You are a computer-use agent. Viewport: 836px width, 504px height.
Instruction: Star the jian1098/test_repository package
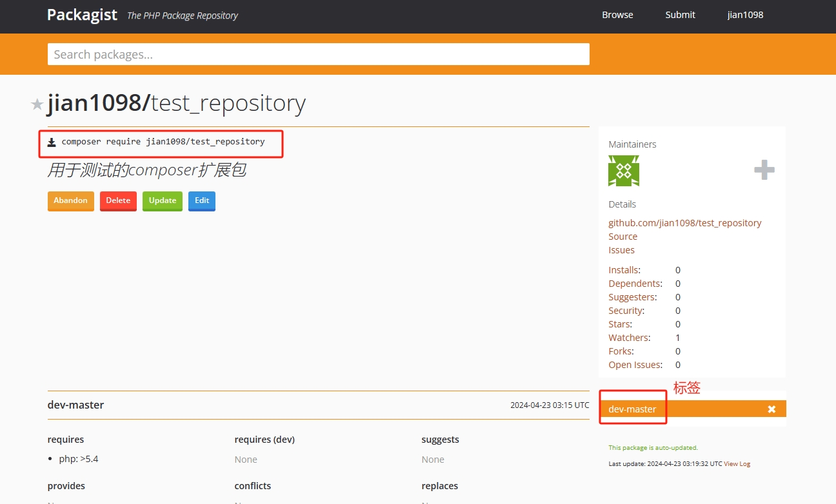click(37, 104)
